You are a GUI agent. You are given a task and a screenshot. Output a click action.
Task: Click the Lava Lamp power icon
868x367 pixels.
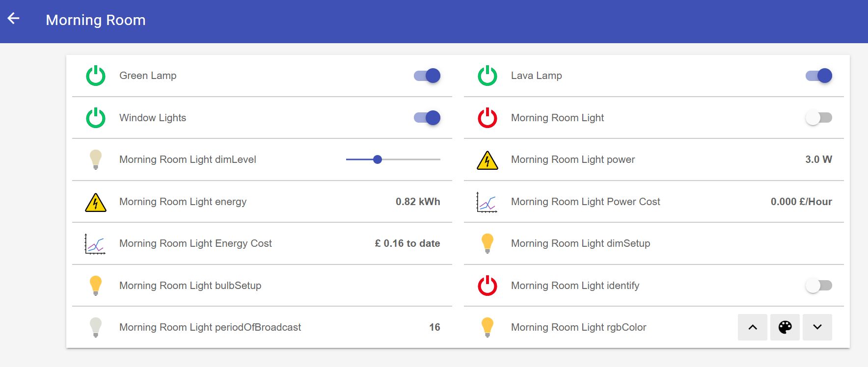point(488,76)
